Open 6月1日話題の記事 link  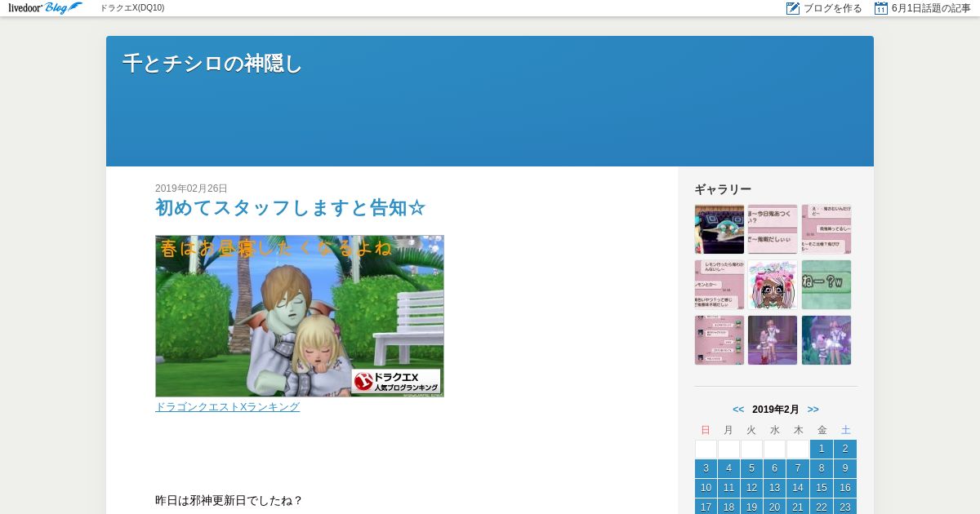tap(931, 8)
